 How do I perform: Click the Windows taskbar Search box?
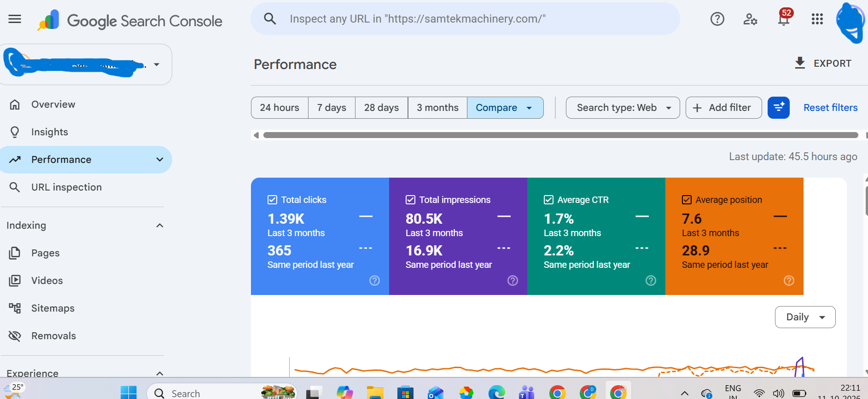[x=221, y=393]
